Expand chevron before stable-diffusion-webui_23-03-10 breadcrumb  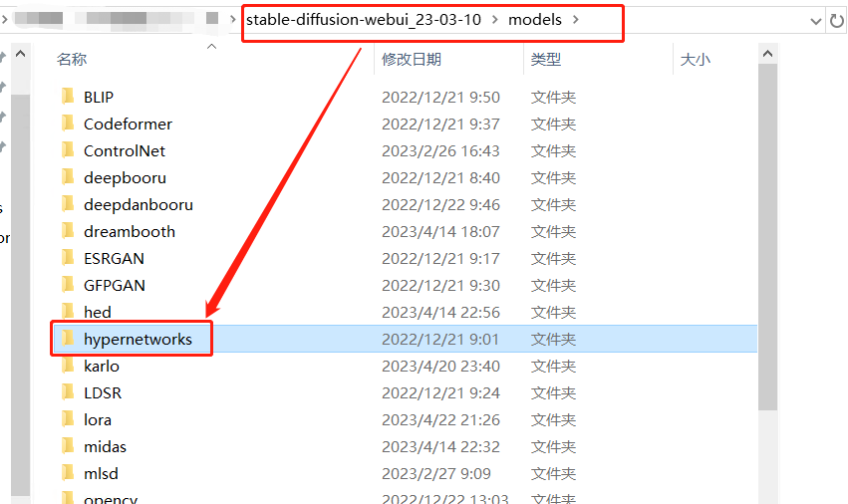(x=232, y=20)
